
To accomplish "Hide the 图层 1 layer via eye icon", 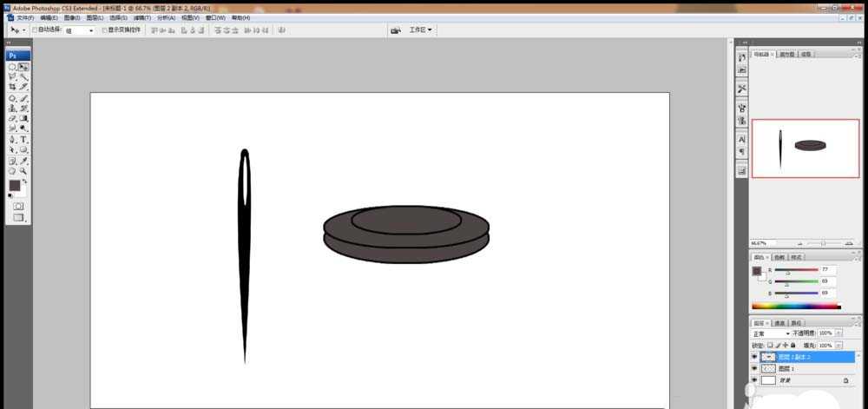I will tap(753, 368).
